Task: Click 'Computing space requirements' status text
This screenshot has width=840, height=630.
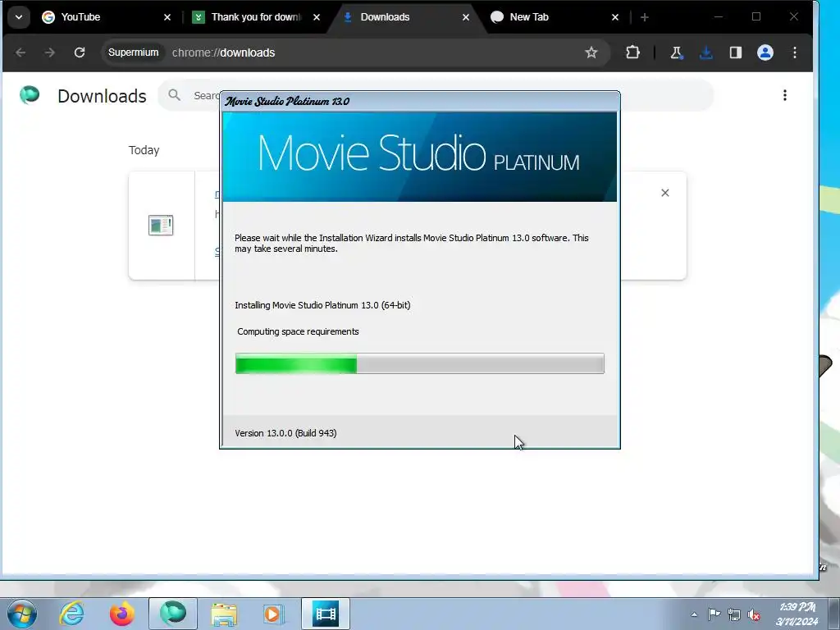Action: [x=298, y=331]
